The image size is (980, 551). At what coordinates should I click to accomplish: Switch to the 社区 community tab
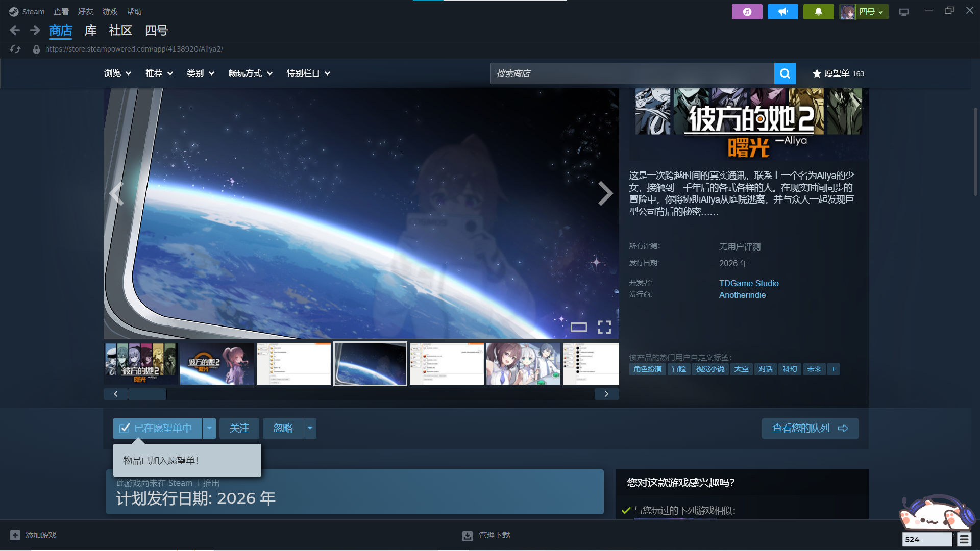[120, 31]
